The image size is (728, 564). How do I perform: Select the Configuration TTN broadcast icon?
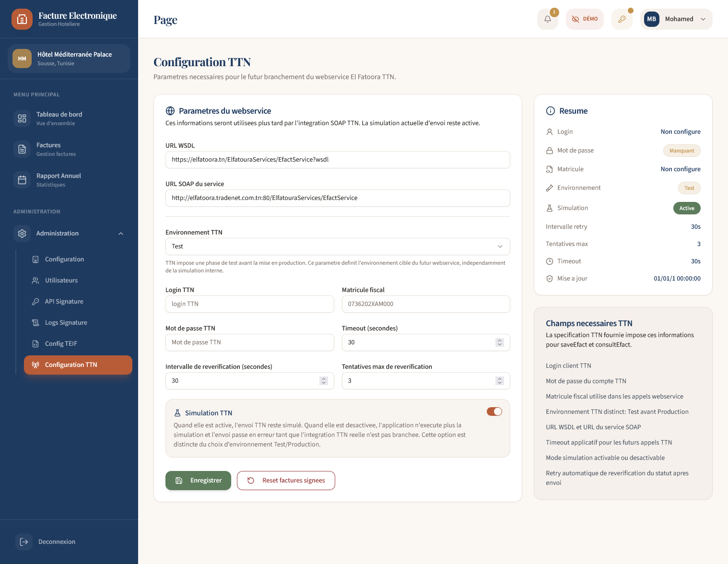35,364
